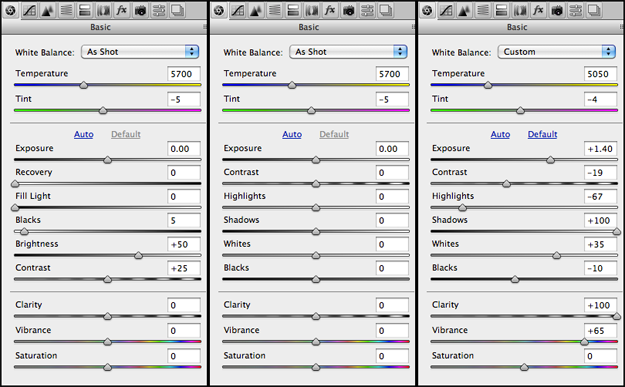The image size is (625, 387).
Task: Open Tone Curve tab in left panel
Action: click(29, 10)
